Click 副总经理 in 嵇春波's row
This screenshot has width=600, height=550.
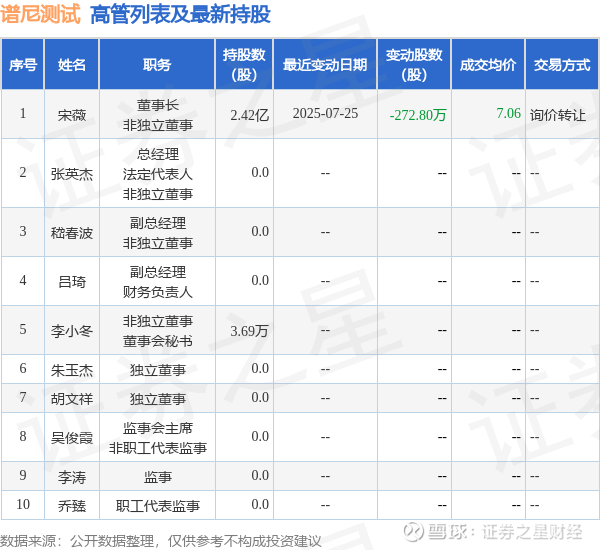click(x=158, y=223)
